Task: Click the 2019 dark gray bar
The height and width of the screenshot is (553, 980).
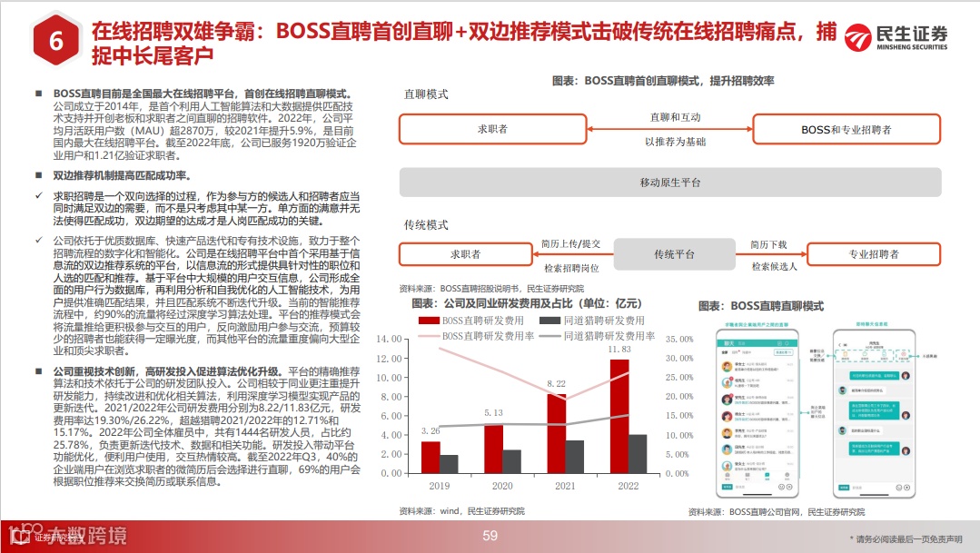Action: click(449, 464)
